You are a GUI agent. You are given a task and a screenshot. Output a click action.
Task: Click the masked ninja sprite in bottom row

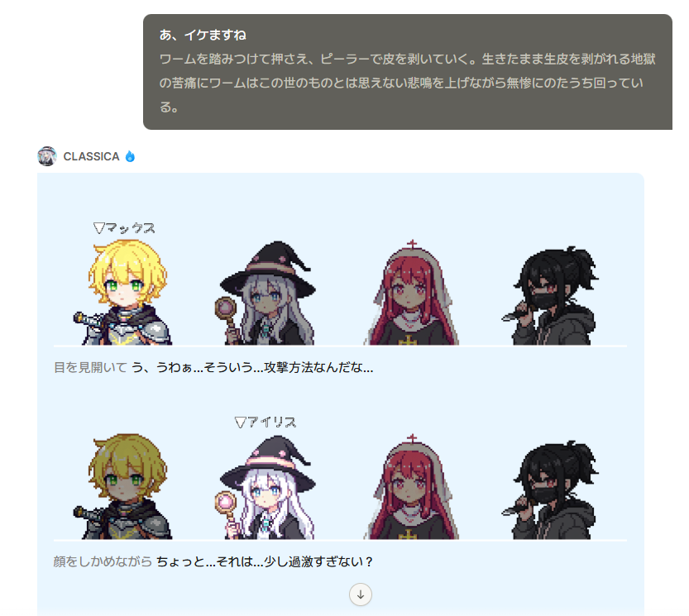pos(551,489)
